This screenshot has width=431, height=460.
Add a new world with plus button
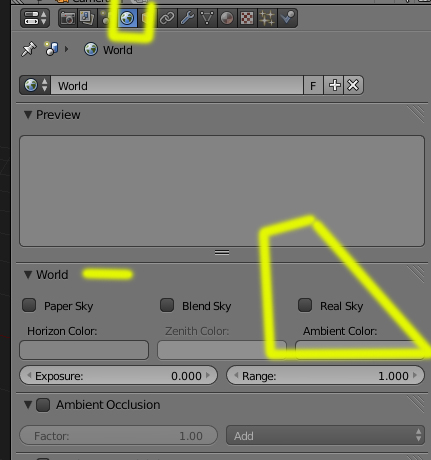point(334,85)
